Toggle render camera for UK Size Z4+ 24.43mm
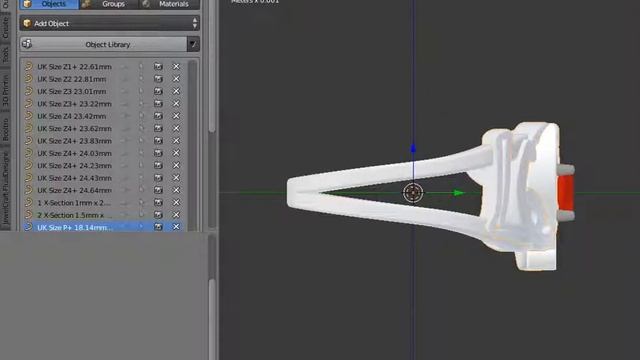 tap(158, 178)
